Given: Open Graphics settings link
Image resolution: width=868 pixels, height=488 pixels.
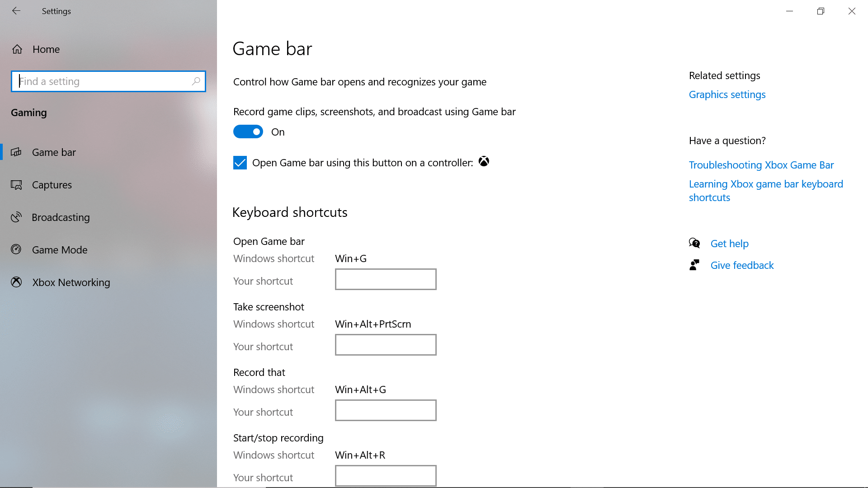Looking at the screenshot, I should pos(726,94).
